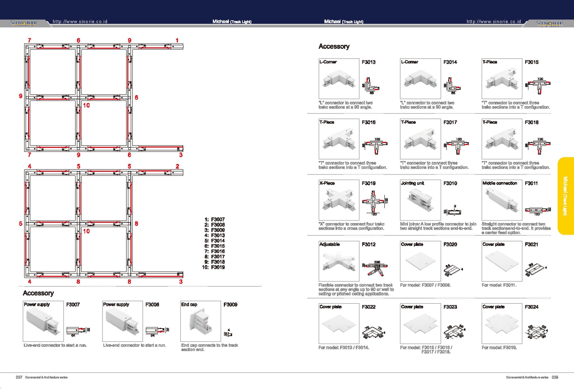This screenshot has width=574, height=392.
Task: Open the right sinorie.co.id website link
Action: click(x=494, y=22)
